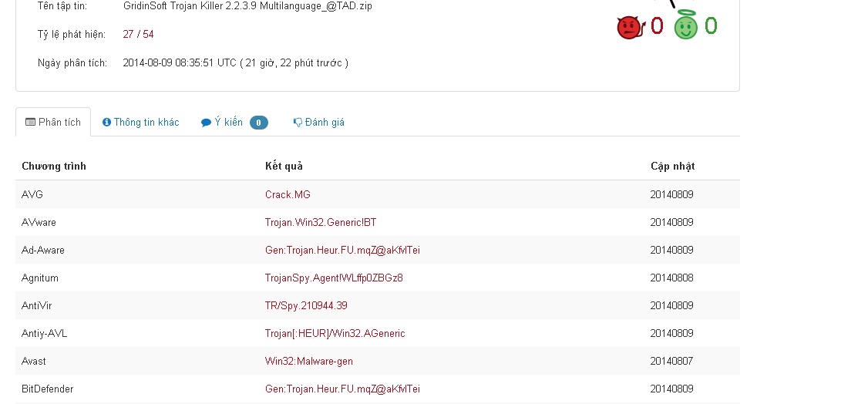Viewport: 868px width, 404px height.
Task: Click the Avast update date 20140807
Action: coord(672,362)
